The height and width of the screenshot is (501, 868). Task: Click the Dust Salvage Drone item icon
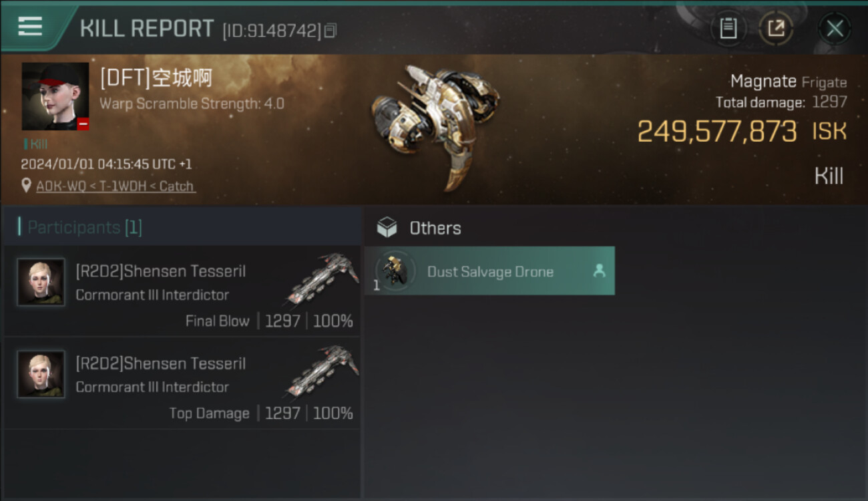pos(395,271)
